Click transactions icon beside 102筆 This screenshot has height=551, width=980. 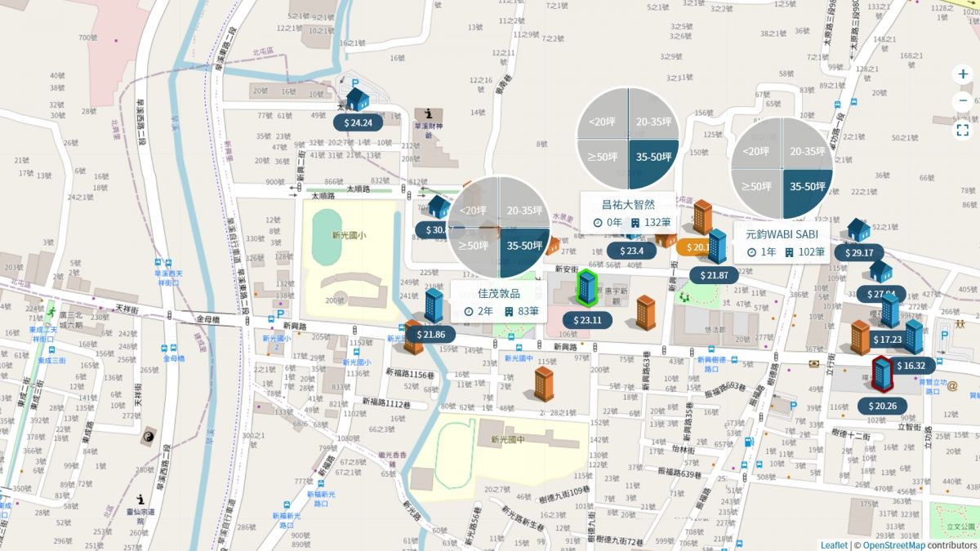point(790,252)
